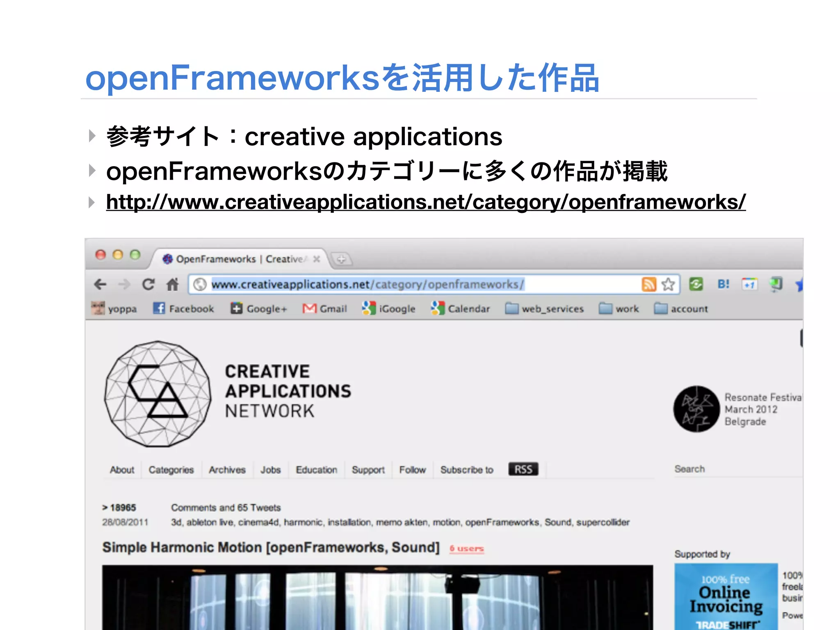Open the Archives menu item
Image resolution: width=840 pixels, height=630 pixels.
(227, 470)
